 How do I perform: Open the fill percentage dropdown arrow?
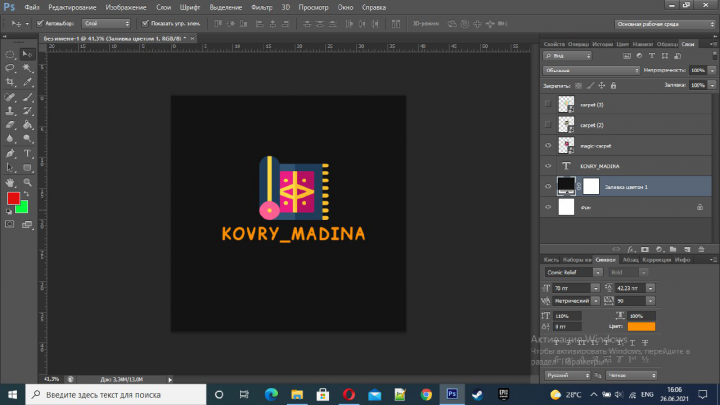712,85
